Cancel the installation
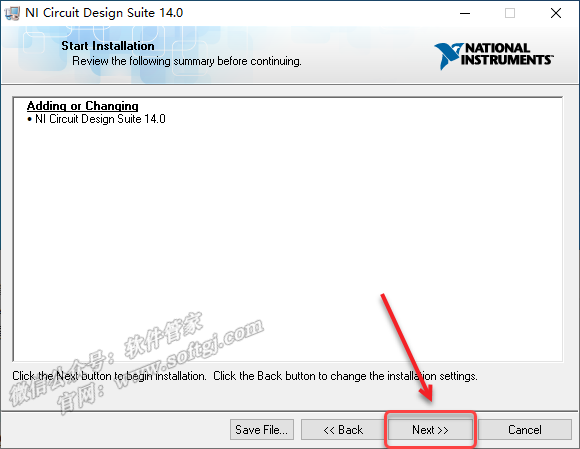 pyautogui.click(x=525, y=429)
